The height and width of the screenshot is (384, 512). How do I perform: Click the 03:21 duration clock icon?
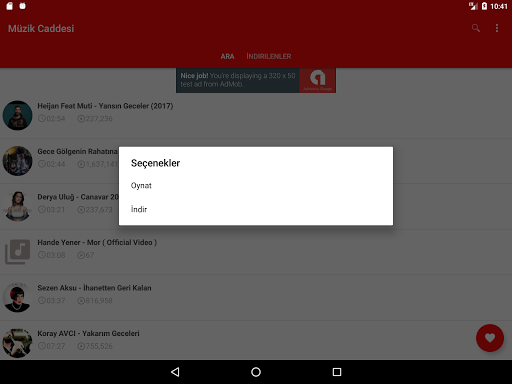pos(42,209)
